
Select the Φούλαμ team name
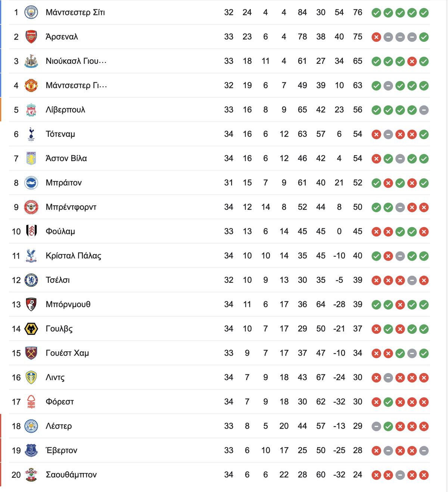pyautogui.click(x=60, y=231)
